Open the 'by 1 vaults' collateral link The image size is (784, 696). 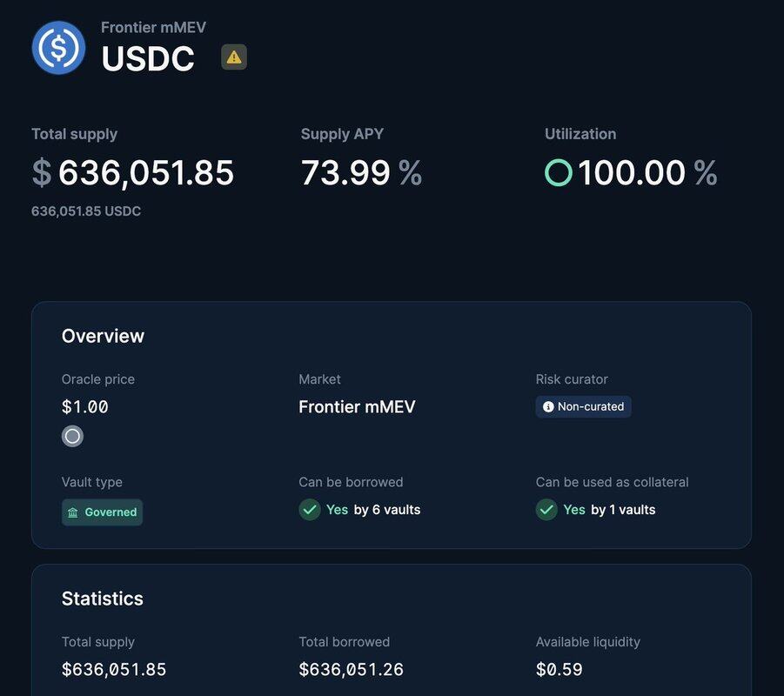[623, 510]
